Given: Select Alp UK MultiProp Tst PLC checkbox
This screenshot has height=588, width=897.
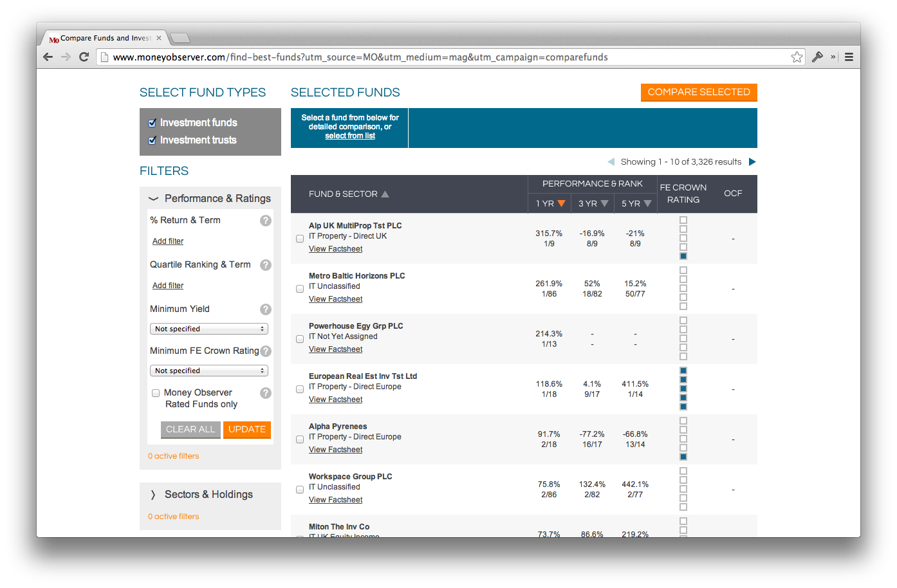Looking at the screenshot, I should point(300,239).
